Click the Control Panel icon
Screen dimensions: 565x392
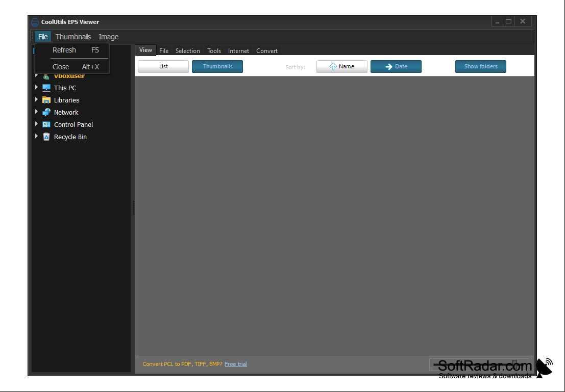[46, 124]
